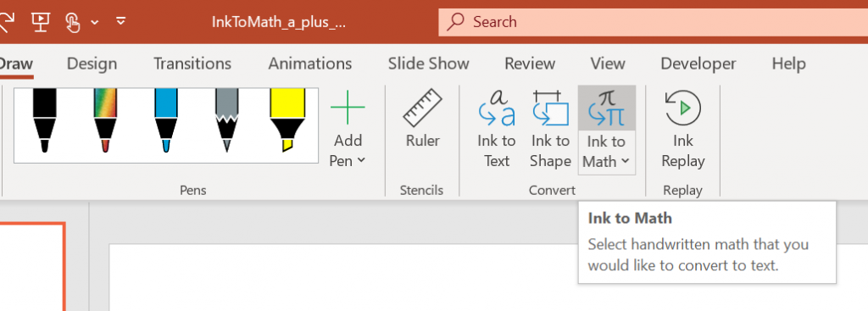Viewport: 868px width, 311px height.
Task: Select the blue pen
Action: pyautogui.click(x=166, y=120)
